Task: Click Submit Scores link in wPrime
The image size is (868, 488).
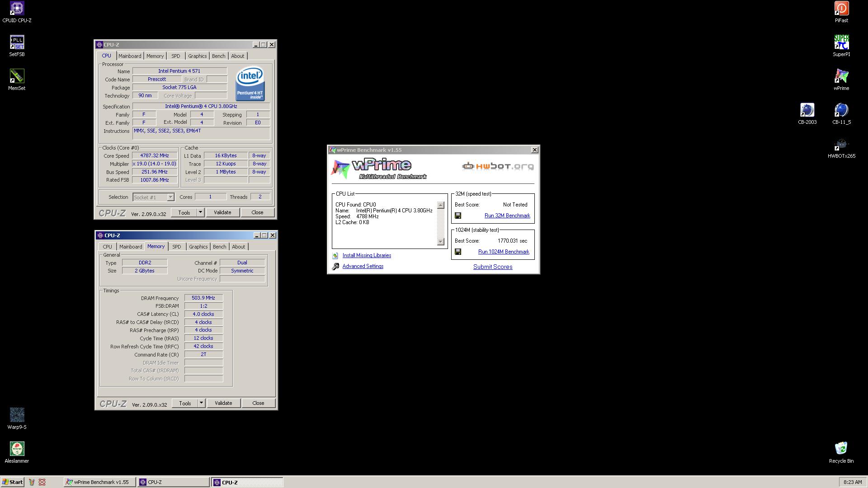Action: pos(493,267)
